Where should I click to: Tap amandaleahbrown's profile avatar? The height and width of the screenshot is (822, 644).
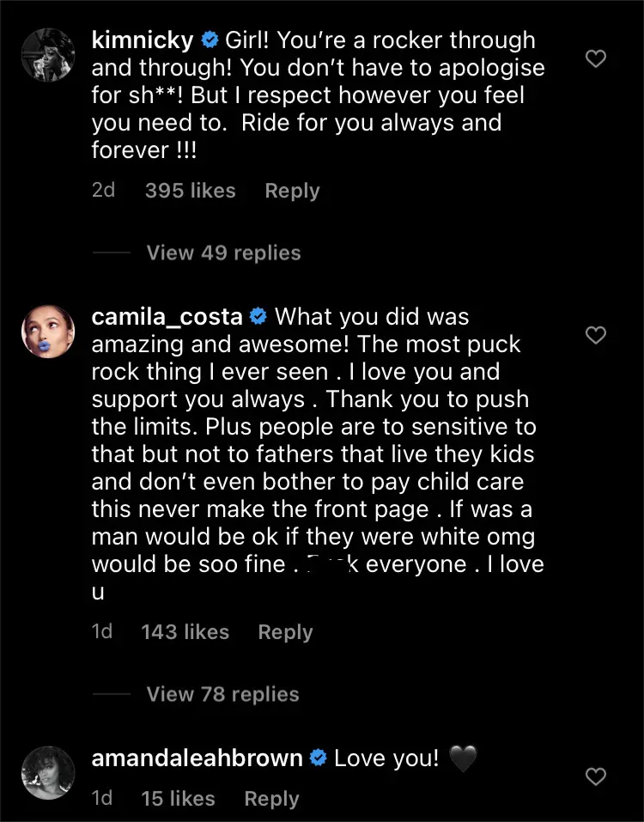[47, 772]
